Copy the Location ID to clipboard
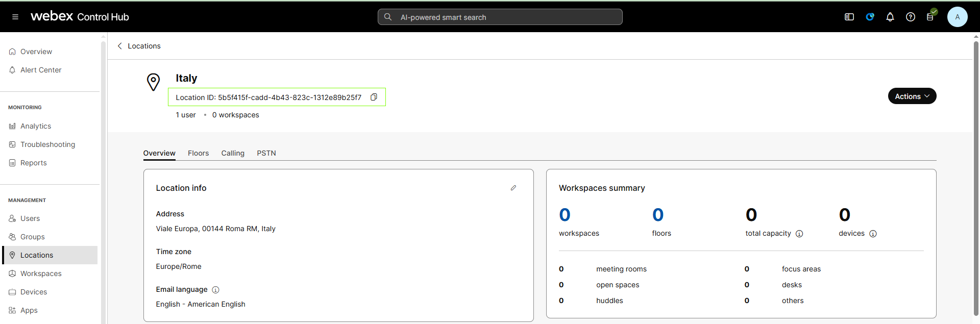Viewport: 980px width, 324px height. click(x=374, y=97)
